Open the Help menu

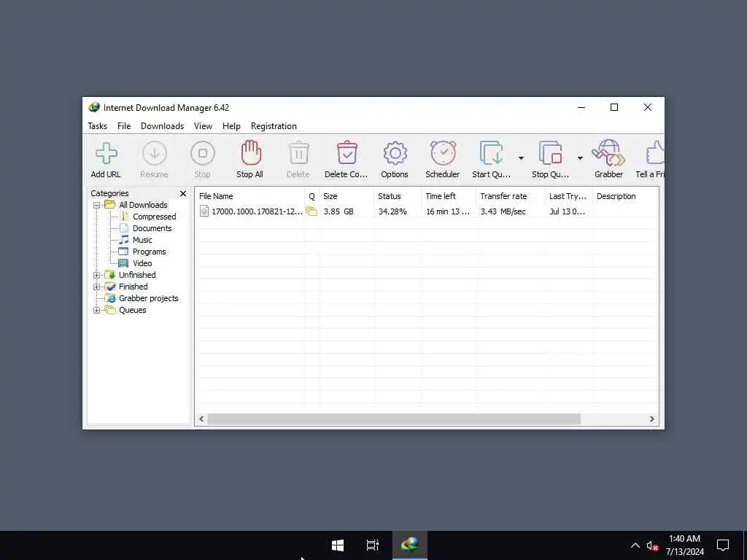click(x=231, y=126)
